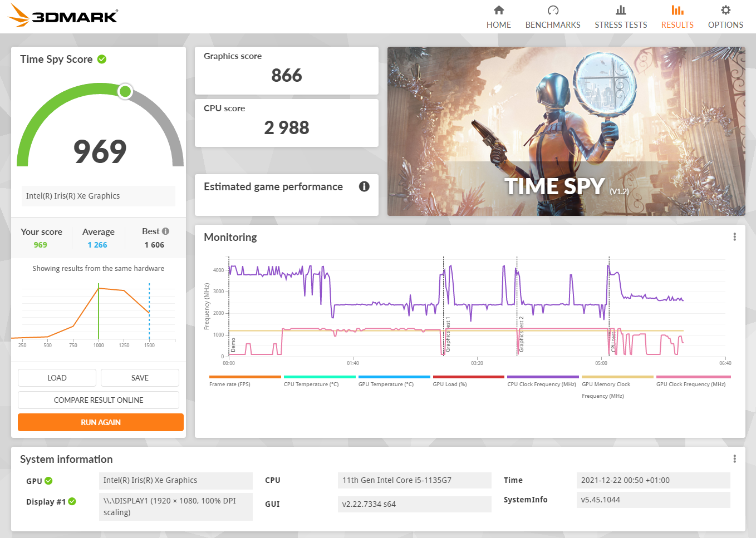
Task: Click the Home house icon
Action: (x=499, y=10)
